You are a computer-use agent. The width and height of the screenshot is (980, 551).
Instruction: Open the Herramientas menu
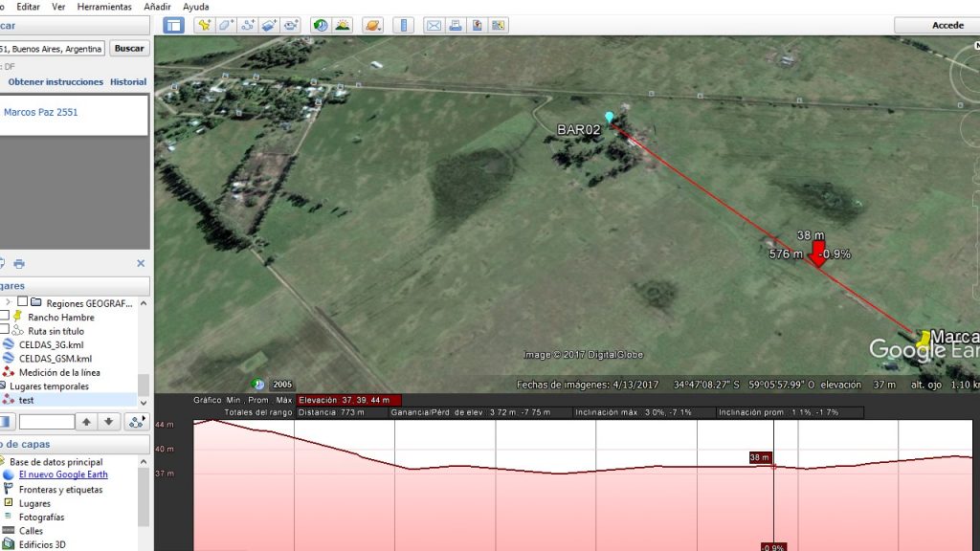point(104,7)
